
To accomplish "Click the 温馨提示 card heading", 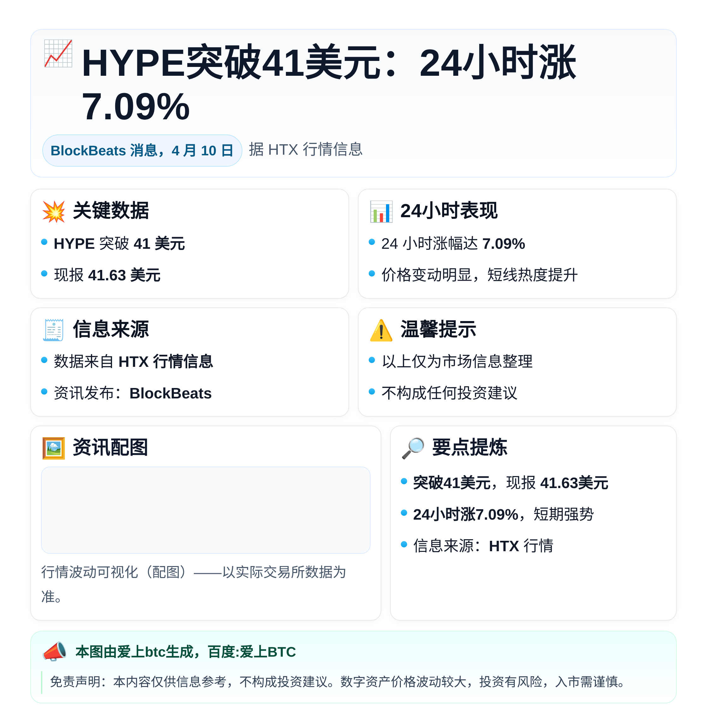I will [x=438, y=329].
